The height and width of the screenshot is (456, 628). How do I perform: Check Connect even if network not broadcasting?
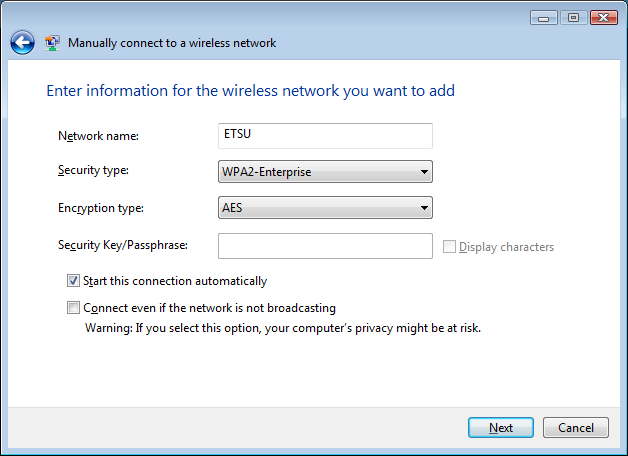[73, 308]
